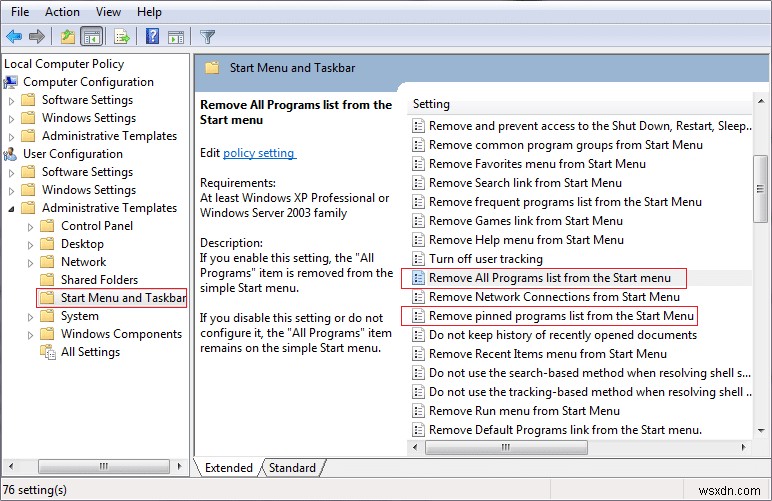Open the View menu
The image size is (772, 501).
pyautogui.click(x=108, y=12)
